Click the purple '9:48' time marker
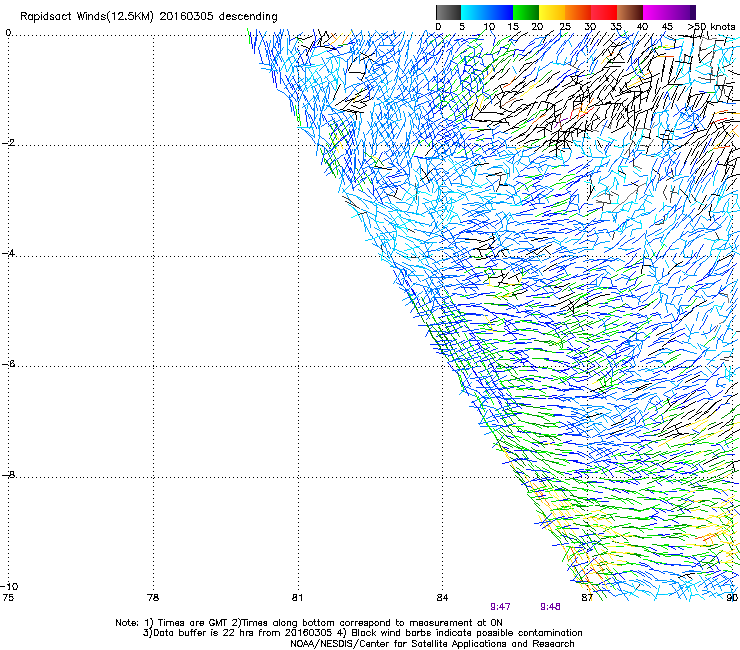740x650 pixels. point(550,607)
